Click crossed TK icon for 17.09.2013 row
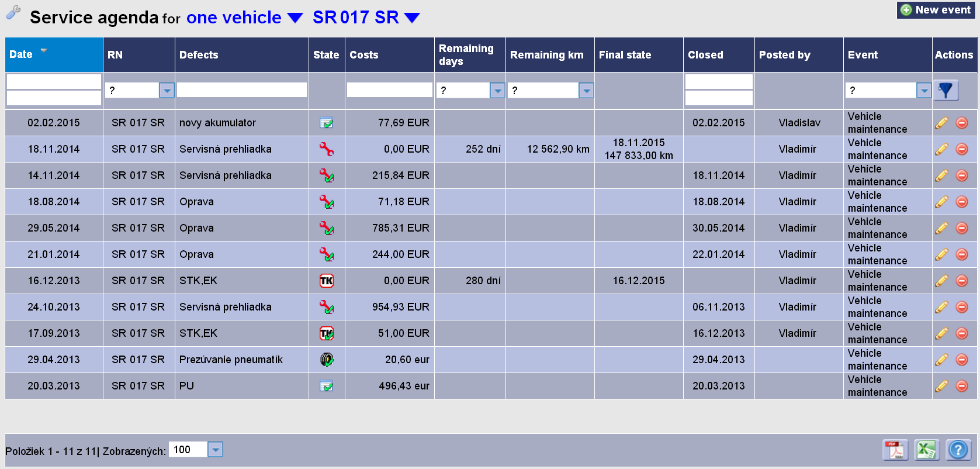This screenshot has height=469, width=980. [x=327, y=333]
